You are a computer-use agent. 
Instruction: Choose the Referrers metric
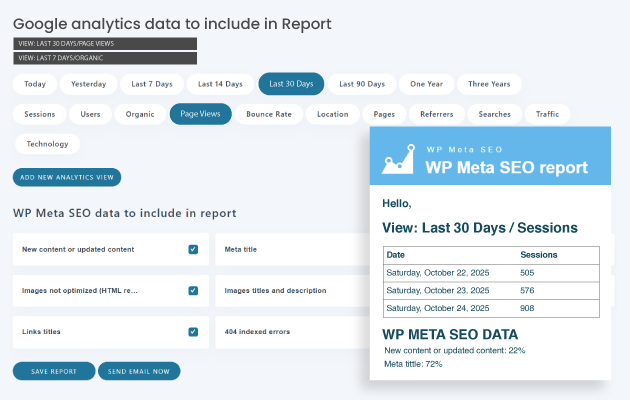(436, 114)
